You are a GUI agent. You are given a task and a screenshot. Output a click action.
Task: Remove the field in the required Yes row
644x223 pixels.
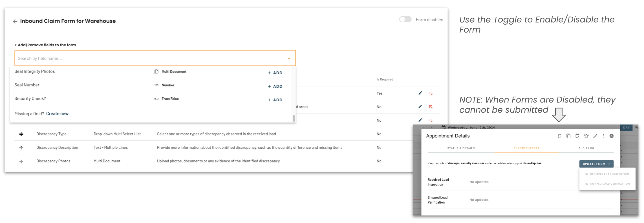[x=431, y=93]
